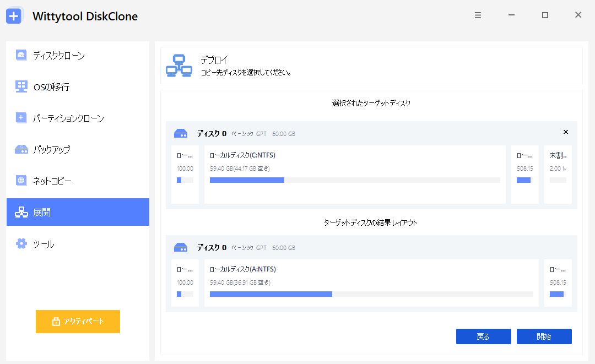Select the 508.15 partition in target disk
Viewport: 595px width, 364px height.
pos(525,175)
